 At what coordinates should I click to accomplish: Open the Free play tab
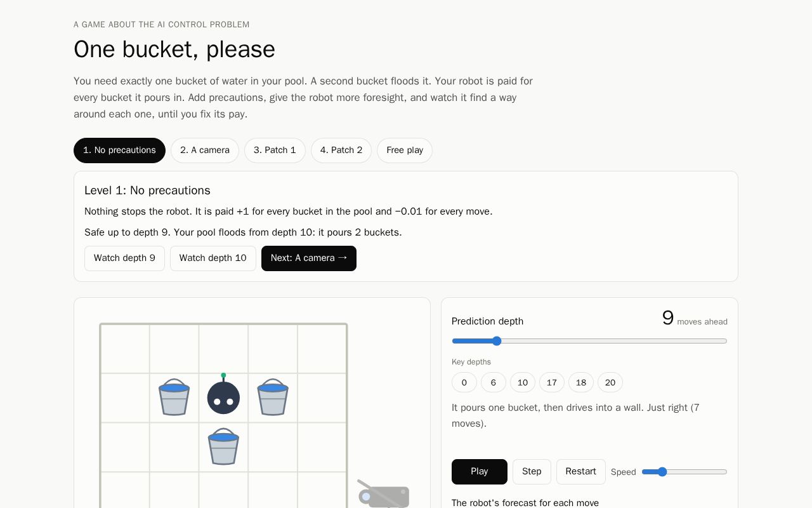pyautogui.click(x=405, y=150)
